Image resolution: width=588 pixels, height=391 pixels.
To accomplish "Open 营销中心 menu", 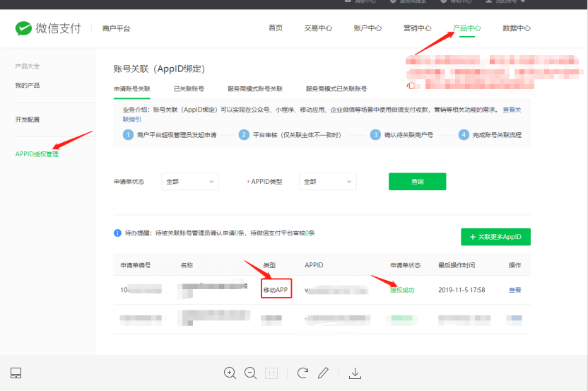I will coord(417,28).
